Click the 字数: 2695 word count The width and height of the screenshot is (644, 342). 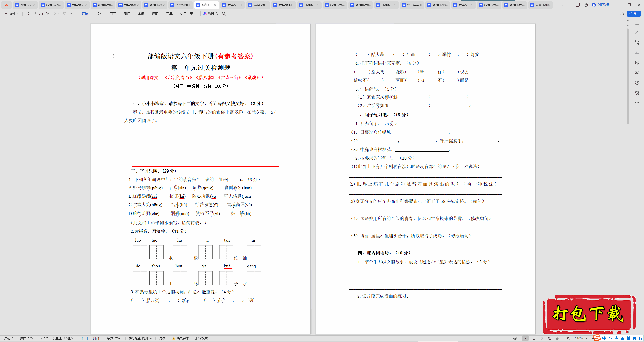[x=115, y=338]
